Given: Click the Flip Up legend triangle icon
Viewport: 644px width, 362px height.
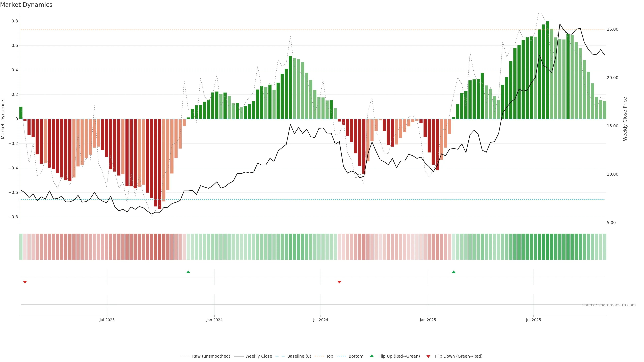Looking at the screenshot, I should point(372,356).
